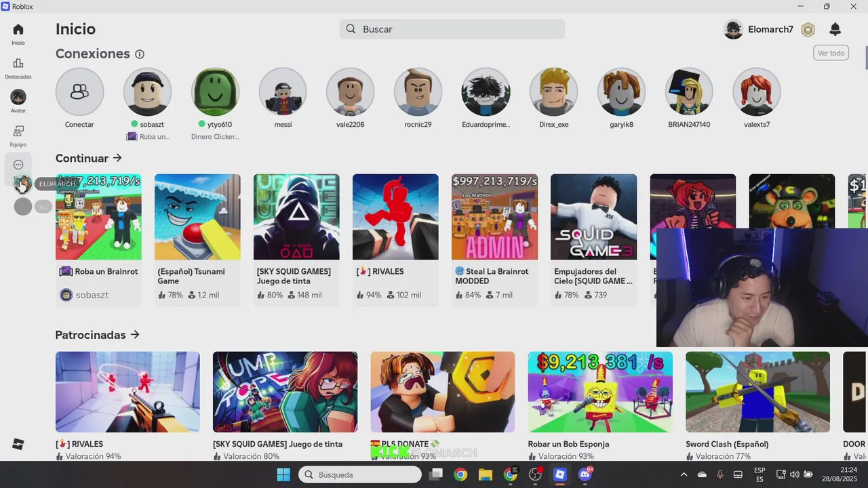This screenshot has width=868, height=488.
Task: Click the Windows taskbar Búsqueda box
Action: pyautogui.click(x=360, y=474)
